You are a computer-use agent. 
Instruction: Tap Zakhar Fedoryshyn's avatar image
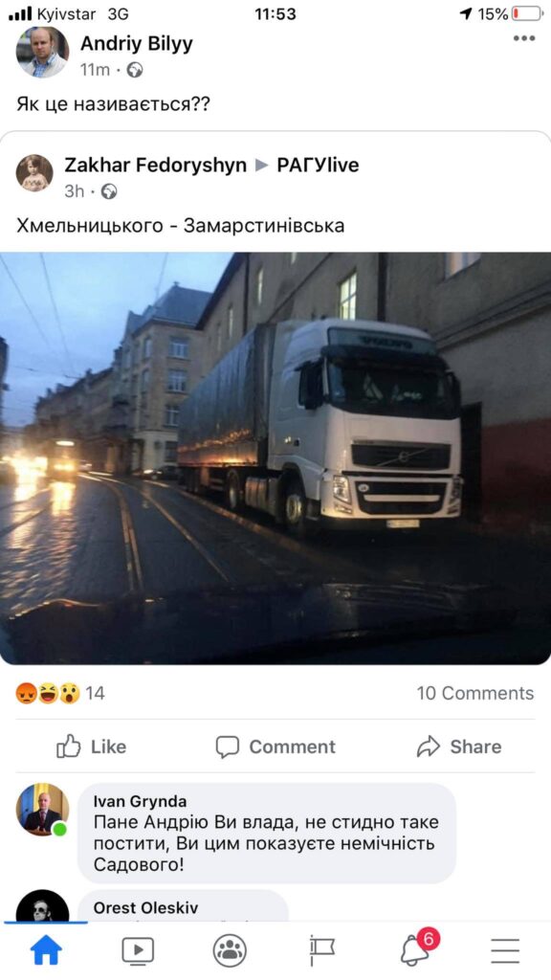[x=34, y=173]
